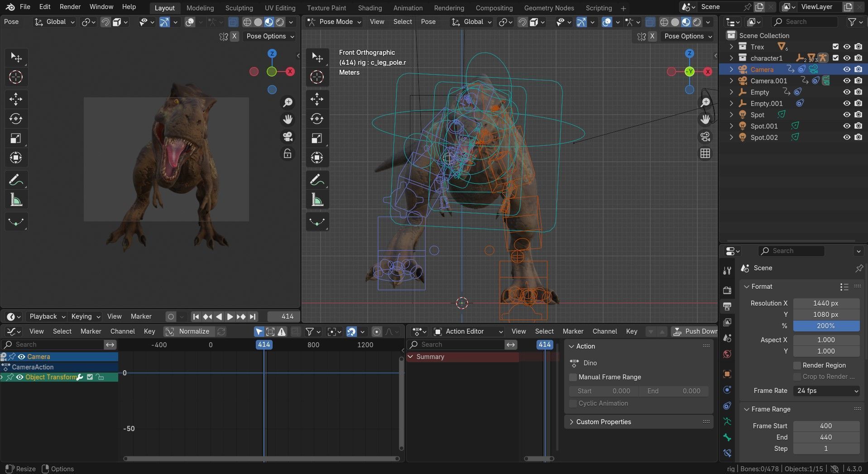
Task: Select the Rotate tool in Front Orthographic viewport
Action: pyautogui.click(x=317, y=119)
